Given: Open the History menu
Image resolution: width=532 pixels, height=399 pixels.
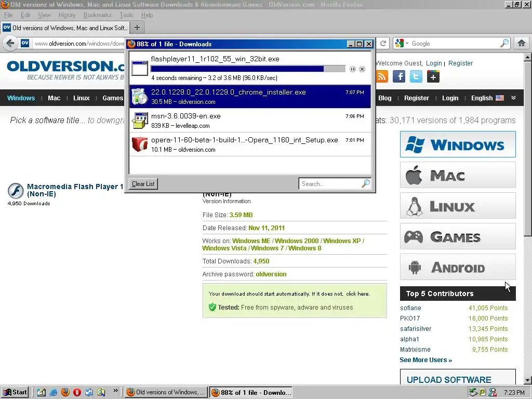Looking at the screenshot, I should pyautogui.click(x=67, y=15).
